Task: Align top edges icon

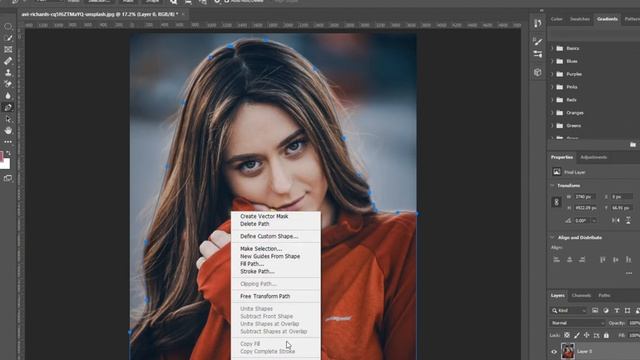Action: 602,259
